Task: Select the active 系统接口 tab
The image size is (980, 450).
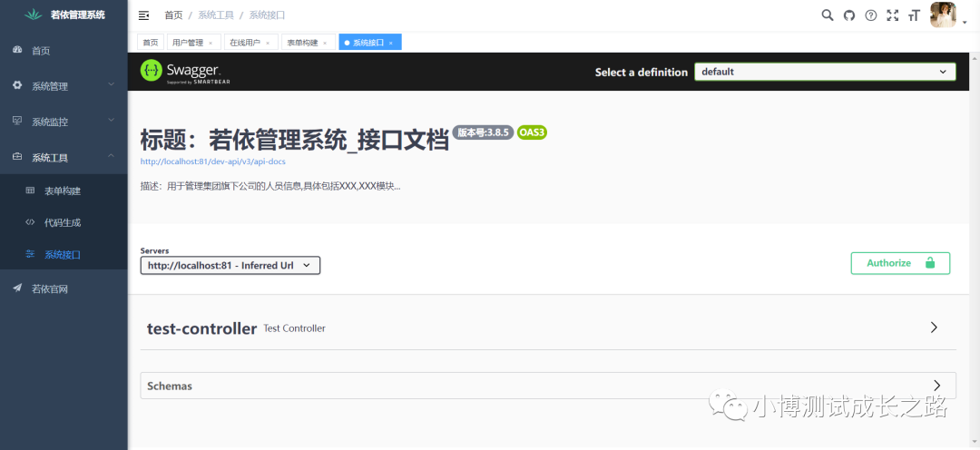Action: click(370, 43)
